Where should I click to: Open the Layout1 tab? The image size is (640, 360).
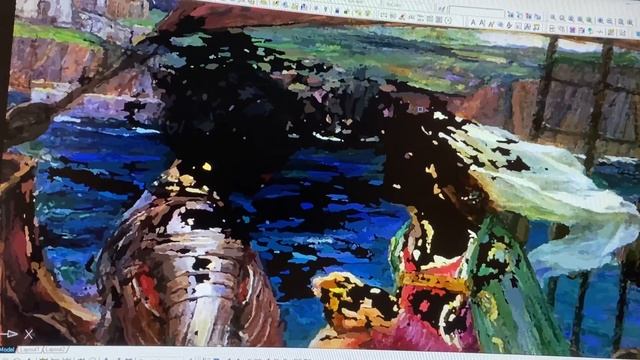pyautogui.click(x=30, y=350)
